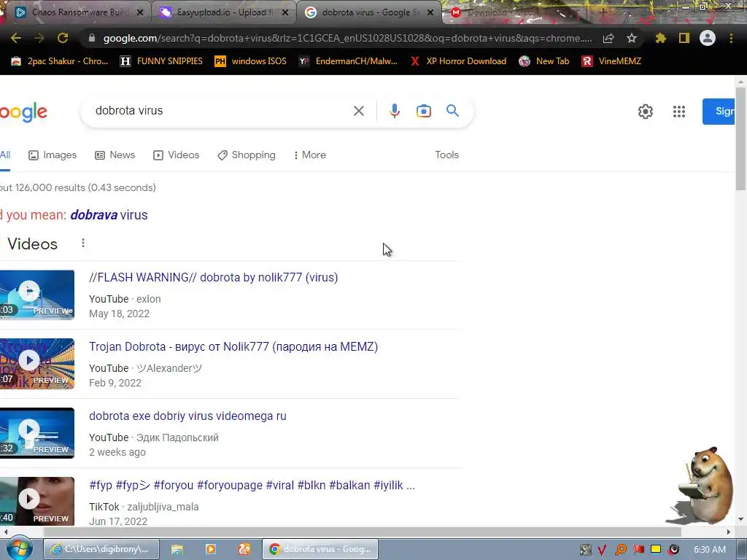Open Trojan Dobrota Nolik777 video link
The height and width of the screenshot is (560, 747).
click(x=233, y=346)
